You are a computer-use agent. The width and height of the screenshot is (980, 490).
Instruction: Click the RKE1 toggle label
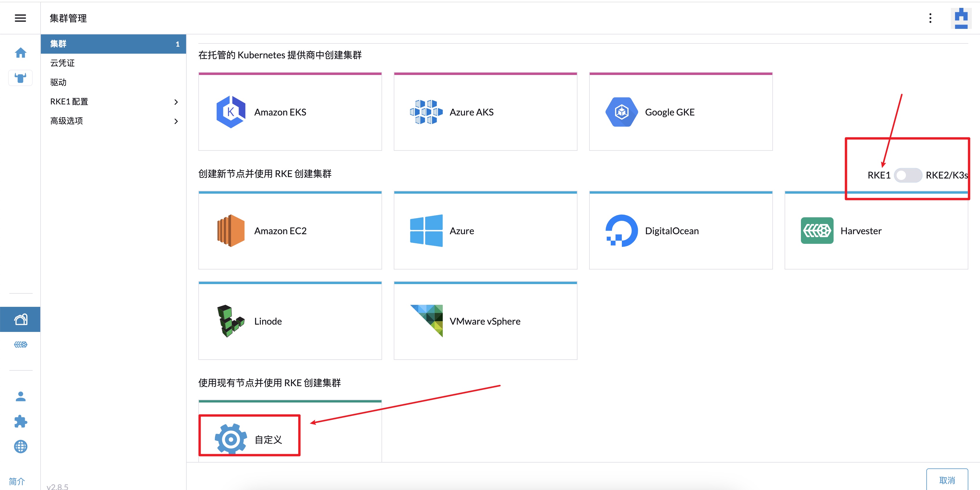(x=879, y=175)
